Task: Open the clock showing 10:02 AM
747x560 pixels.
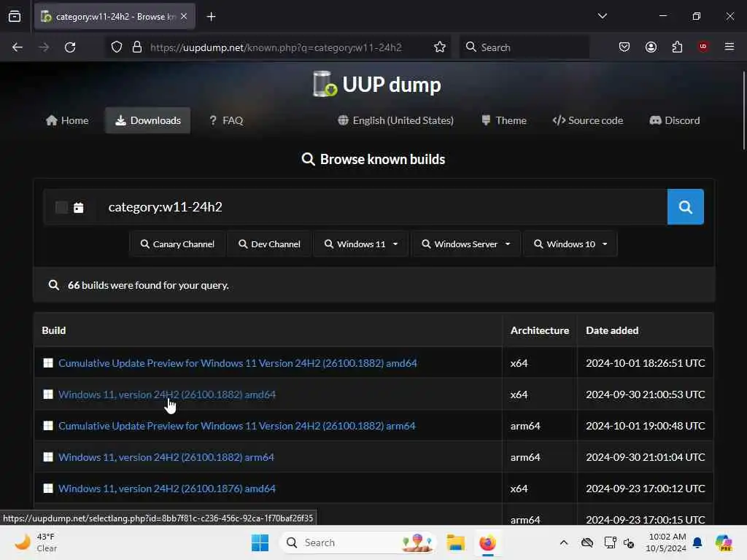Action: [x=666, y=542]
